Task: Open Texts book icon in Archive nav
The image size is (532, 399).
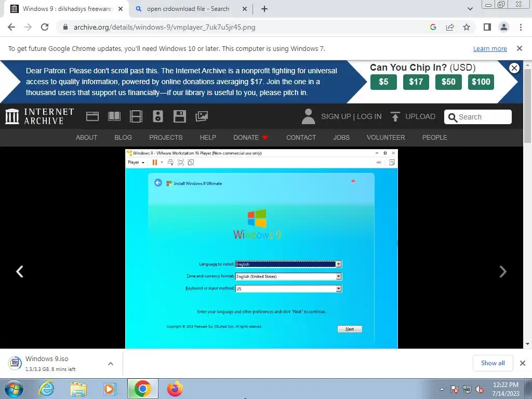Action: click(x=114, y=116)
